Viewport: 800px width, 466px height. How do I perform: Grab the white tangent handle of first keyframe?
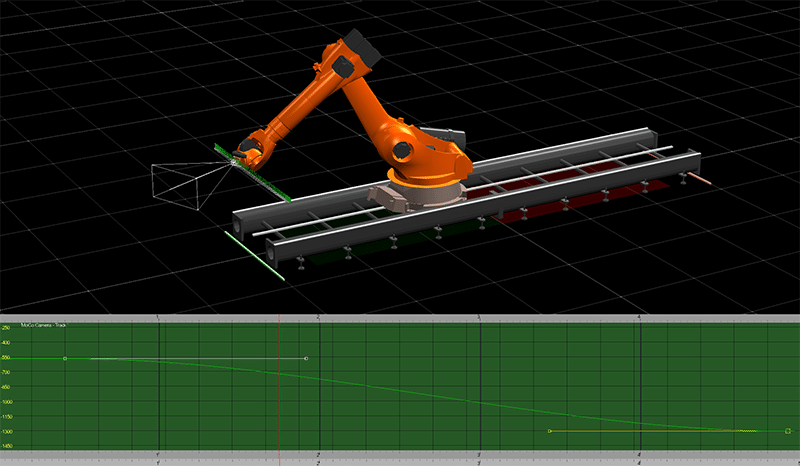(305, 358)
